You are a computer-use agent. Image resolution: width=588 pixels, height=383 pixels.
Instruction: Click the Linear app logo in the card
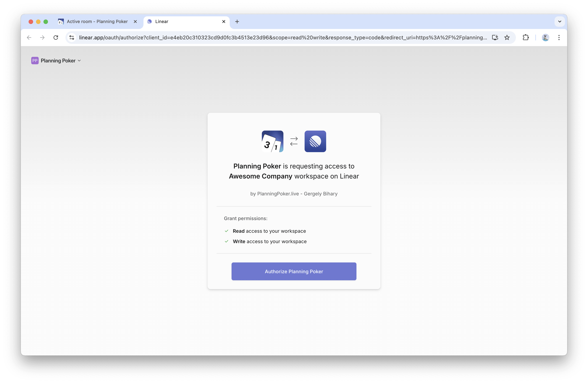tap(315, 141)
